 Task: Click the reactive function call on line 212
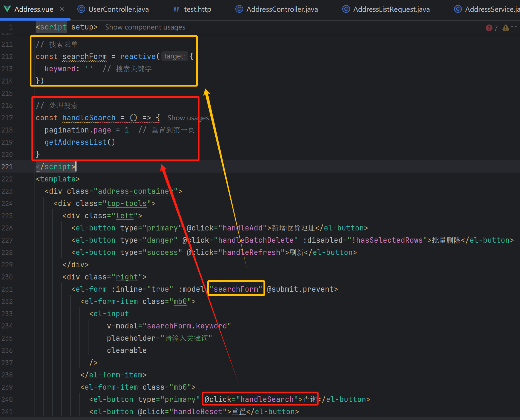(x=138, y=57)
